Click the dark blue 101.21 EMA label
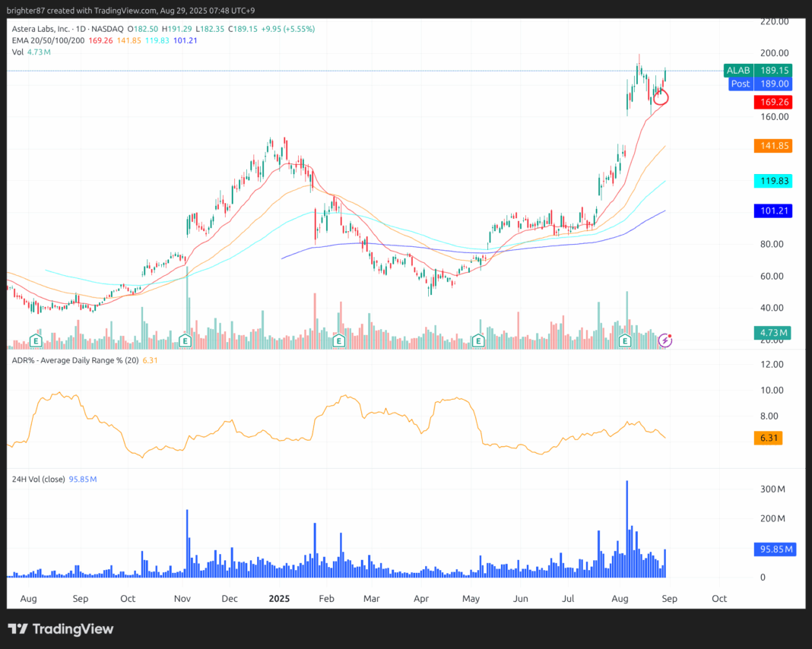The height and width of the screenshot is (649, 812). pyautogui.click(x=772, y=211)
